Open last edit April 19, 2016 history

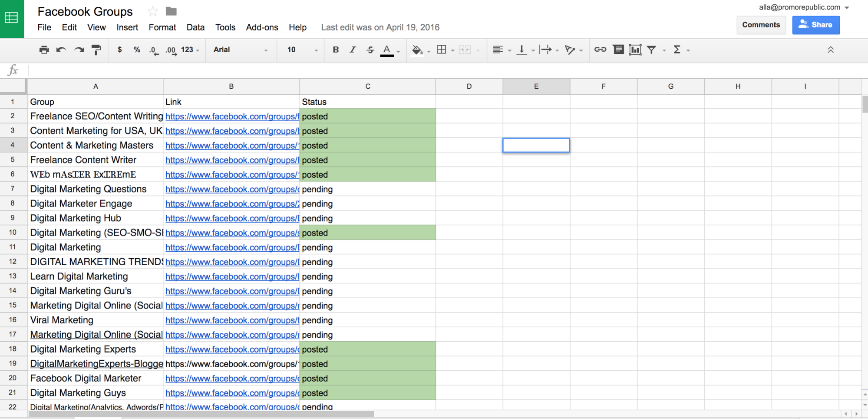point(380,27)
